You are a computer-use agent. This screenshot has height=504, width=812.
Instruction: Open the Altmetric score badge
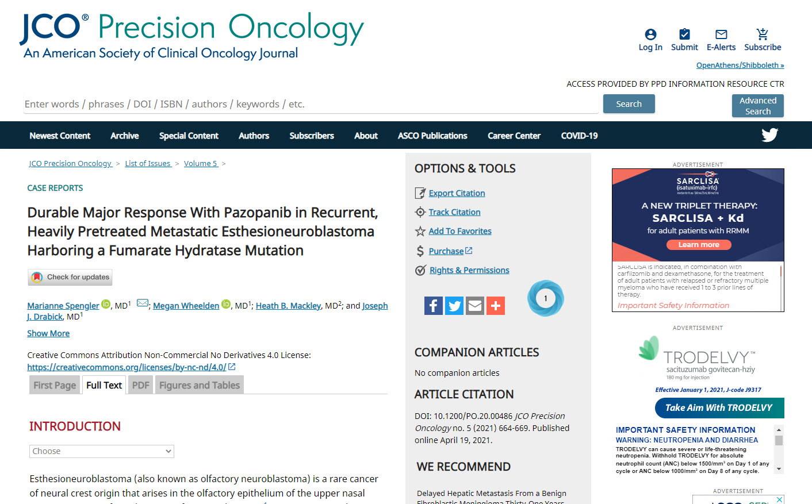[x=546, y=298]
